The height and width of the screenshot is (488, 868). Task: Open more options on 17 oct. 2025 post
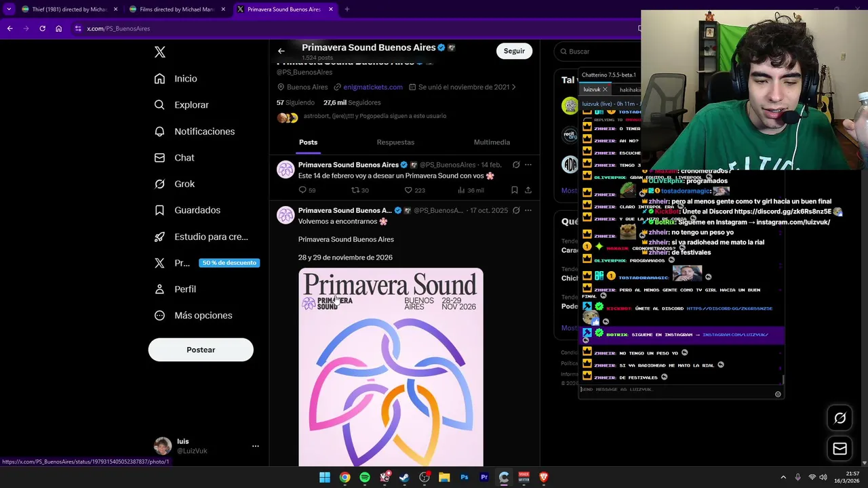click(528, 210)
